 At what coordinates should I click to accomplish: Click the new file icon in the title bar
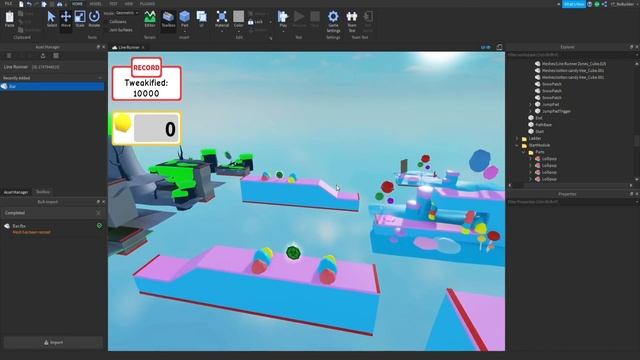pyautogui.click(x=21, y=4)
